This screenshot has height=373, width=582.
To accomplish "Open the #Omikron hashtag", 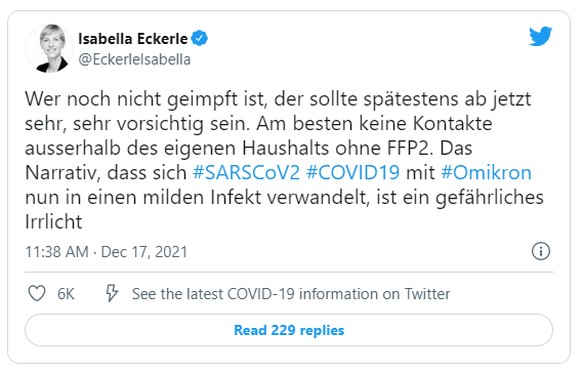I will pos(486,173).
